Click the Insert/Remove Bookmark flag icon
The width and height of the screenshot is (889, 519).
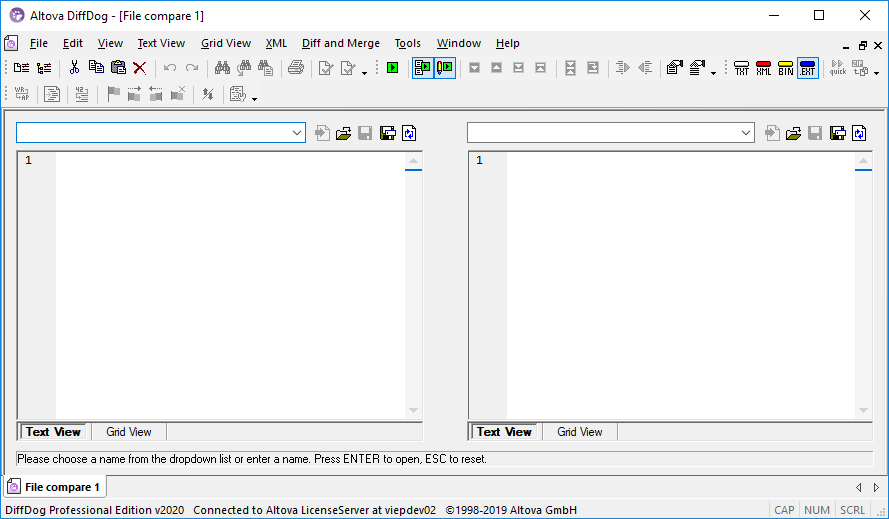113,94
